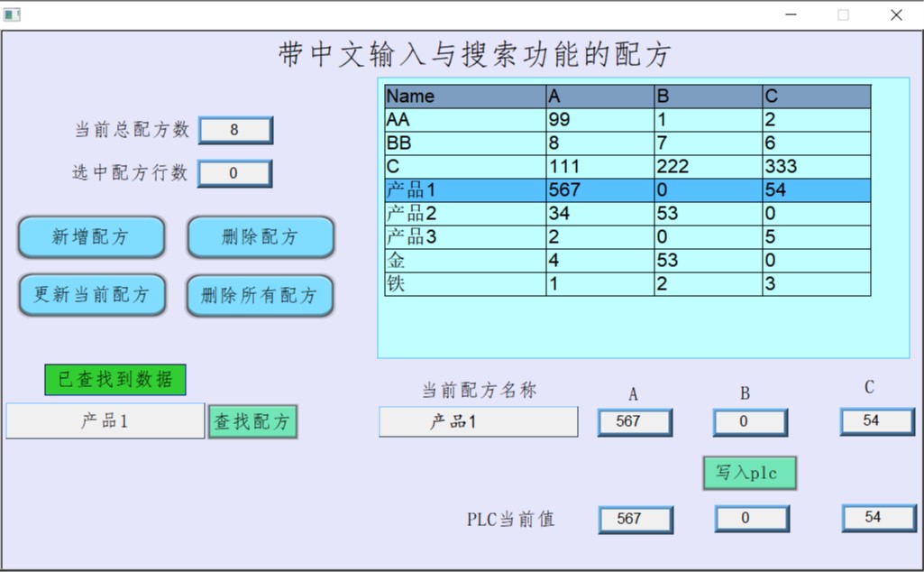Click the 新增配方 button
The image size is (924, 572).
coord(91,237)
